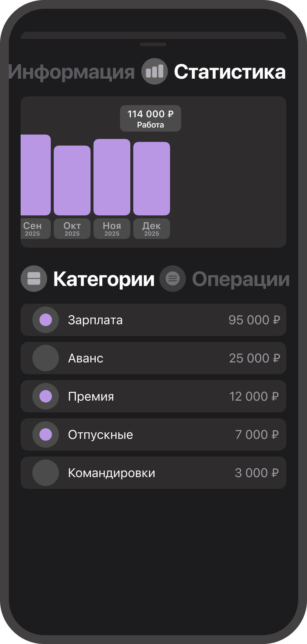Tap the gray circle beside Командировки
Screen dimensions: 307x644
click(x=45, y=473)
